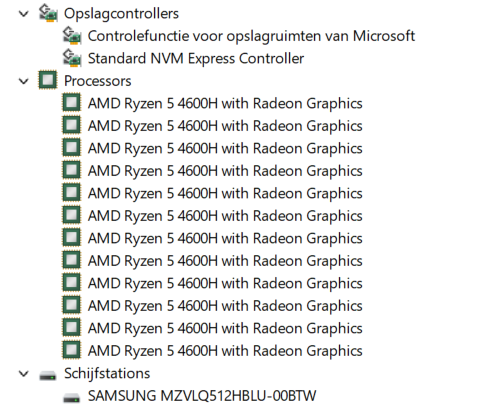Select Standard NVM Express Controller entry
This screenshot has height=406, width=482.
(x=196, y=59)
